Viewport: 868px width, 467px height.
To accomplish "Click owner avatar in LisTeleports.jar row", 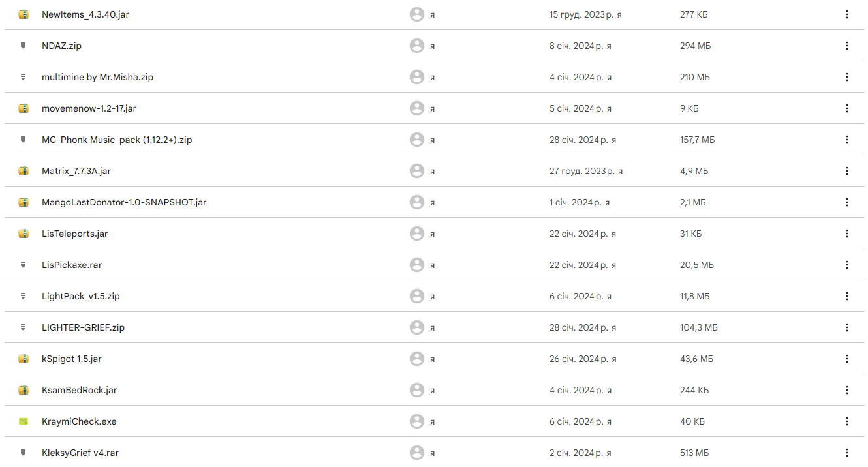I will pos(417,233).
